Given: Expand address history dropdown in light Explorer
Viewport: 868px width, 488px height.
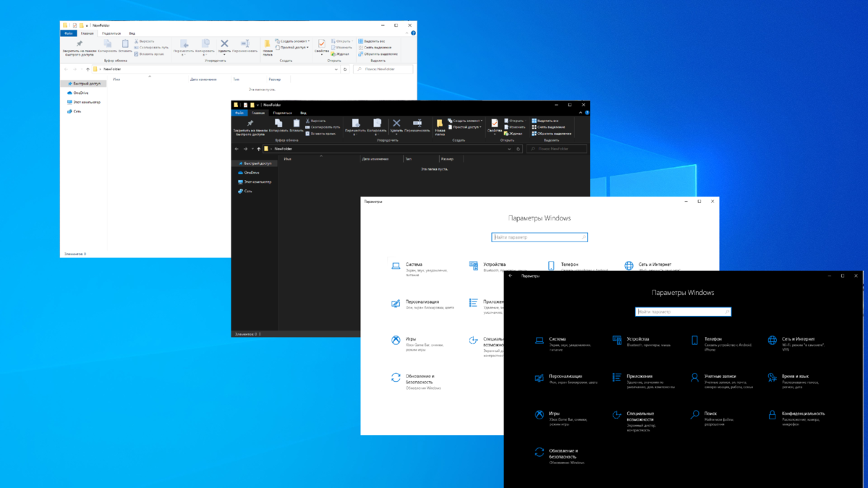Looking at the screenshot, I should pos(336,69).
